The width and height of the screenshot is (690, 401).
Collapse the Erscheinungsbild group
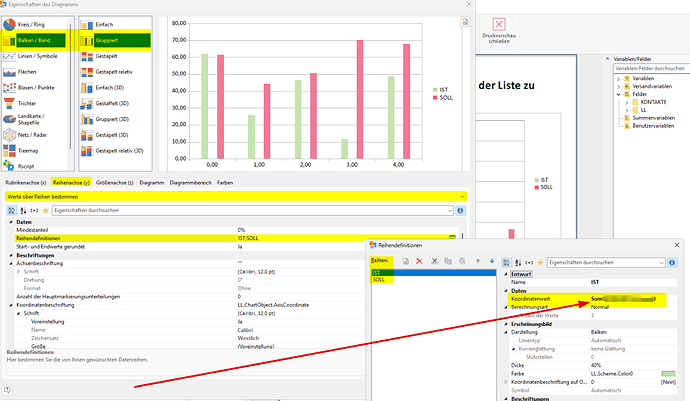point(506,324)
